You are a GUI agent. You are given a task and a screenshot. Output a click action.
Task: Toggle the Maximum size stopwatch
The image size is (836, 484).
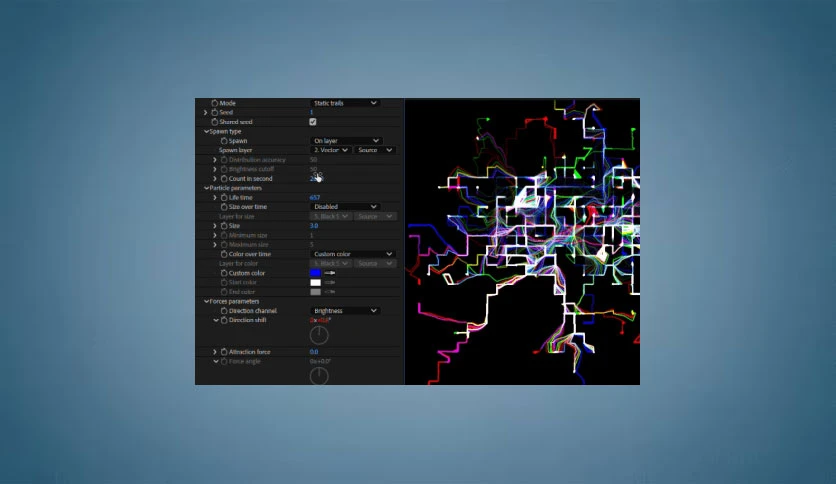click(x=224, y=245)
